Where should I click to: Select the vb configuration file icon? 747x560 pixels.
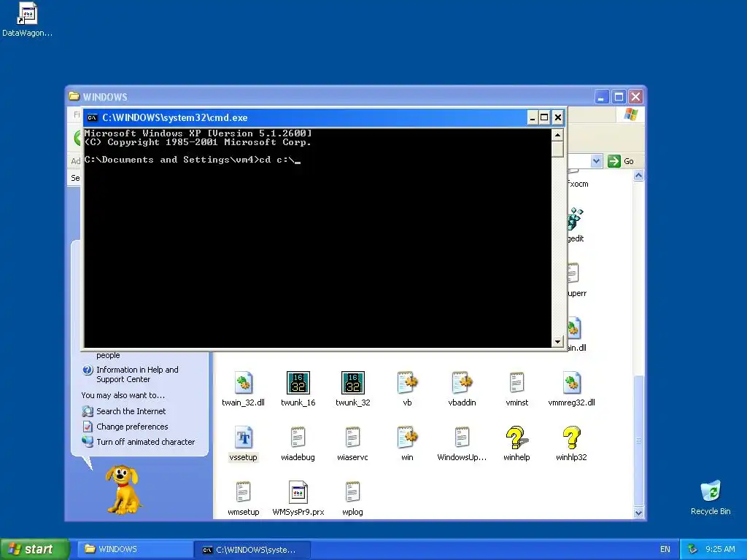pyautogui.click(x=407, y=383)
